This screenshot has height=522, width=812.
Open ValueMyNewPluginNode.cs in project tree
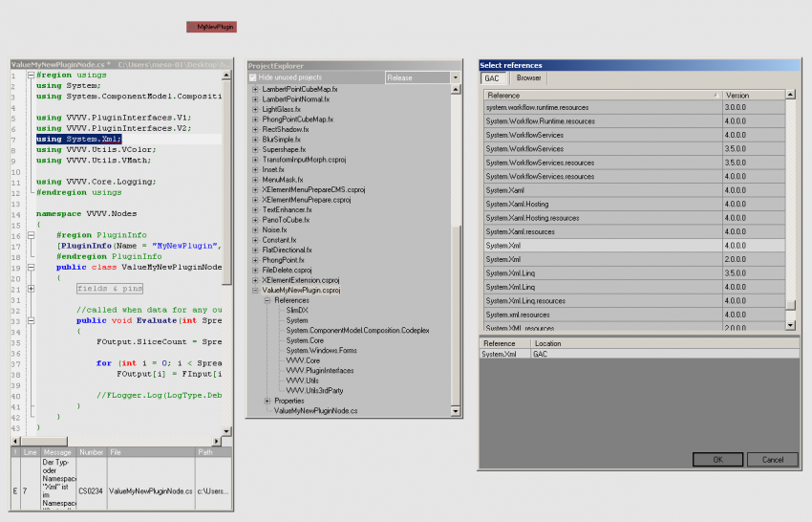tap(315, 410)
